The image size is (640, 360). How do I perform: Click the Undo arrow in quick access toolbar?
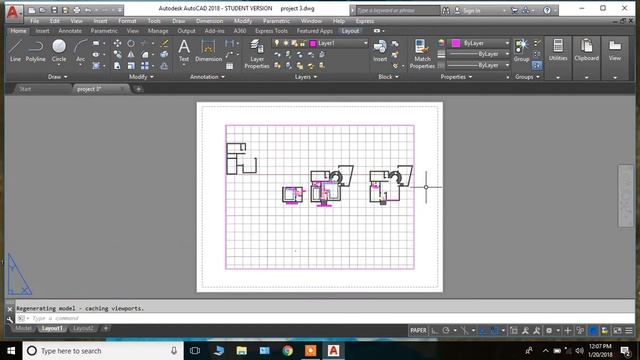[x=88, y=10]
